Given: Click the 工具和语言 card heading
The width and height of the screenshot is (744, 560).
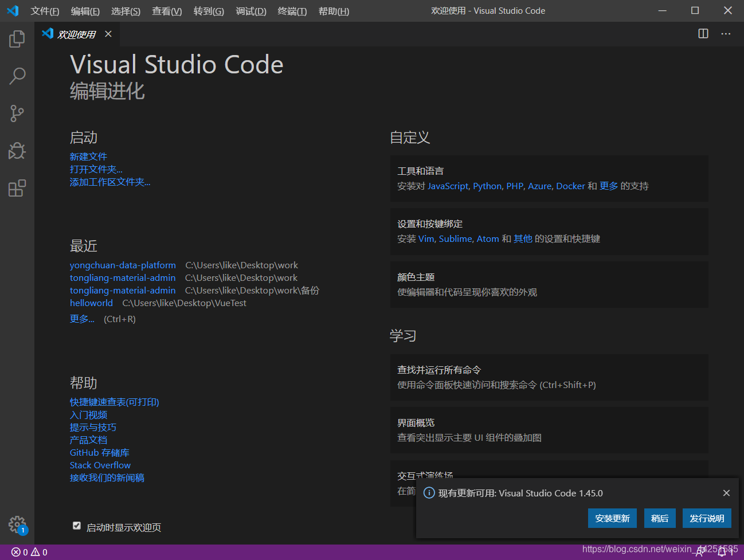Looking at the screenshot, I should tap(420, 171).
